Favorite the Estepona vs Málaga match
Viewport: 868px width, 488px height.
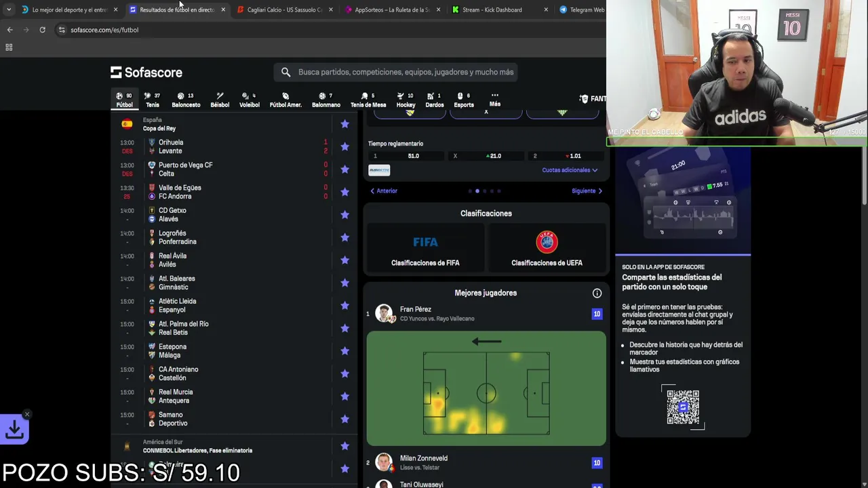344,351
